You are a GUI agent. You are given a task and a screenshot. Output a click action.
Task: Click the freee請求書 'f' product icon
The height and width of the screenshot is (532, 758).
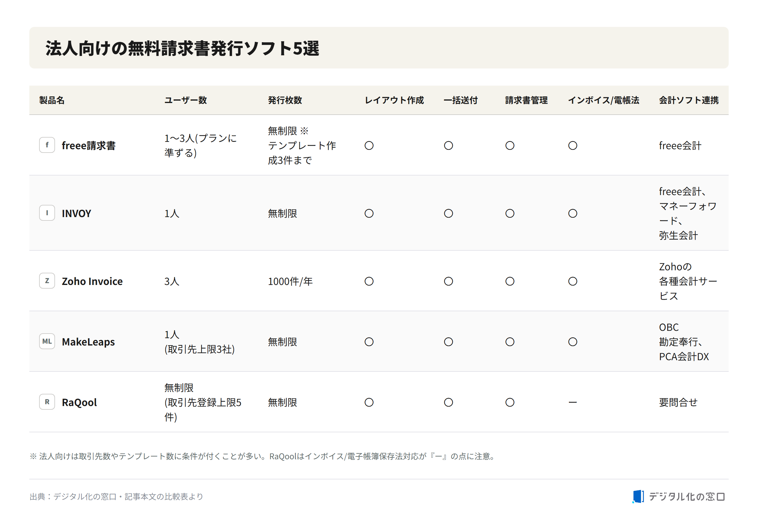coord(47,145)
